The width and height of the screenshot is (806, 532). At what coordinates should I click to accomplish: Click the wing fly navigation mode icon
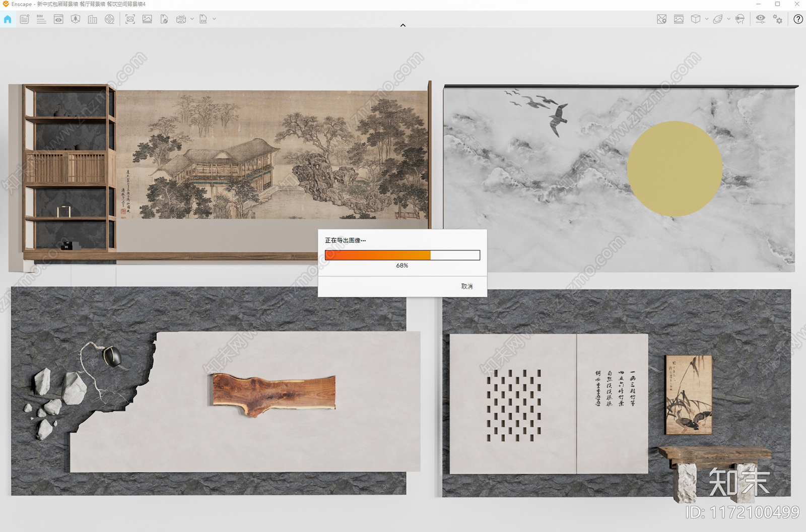(718, 19)
